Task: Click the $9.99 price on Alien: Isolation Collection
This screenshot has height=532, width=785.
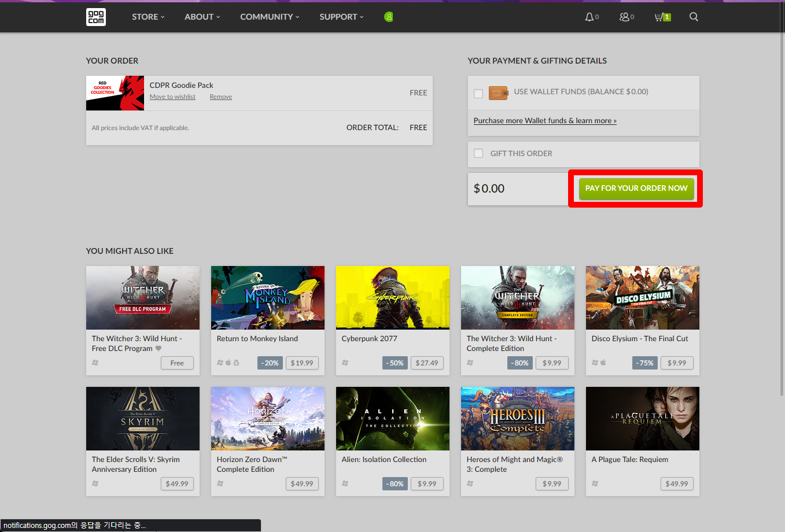Action: coord(427,484)
